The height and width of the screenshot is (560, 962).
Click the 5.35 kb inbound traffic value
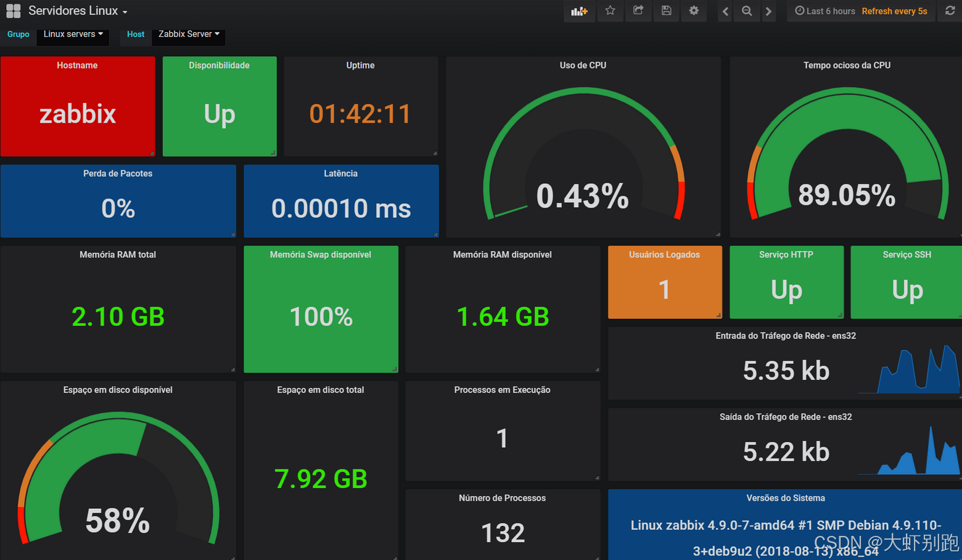[786, 371]
